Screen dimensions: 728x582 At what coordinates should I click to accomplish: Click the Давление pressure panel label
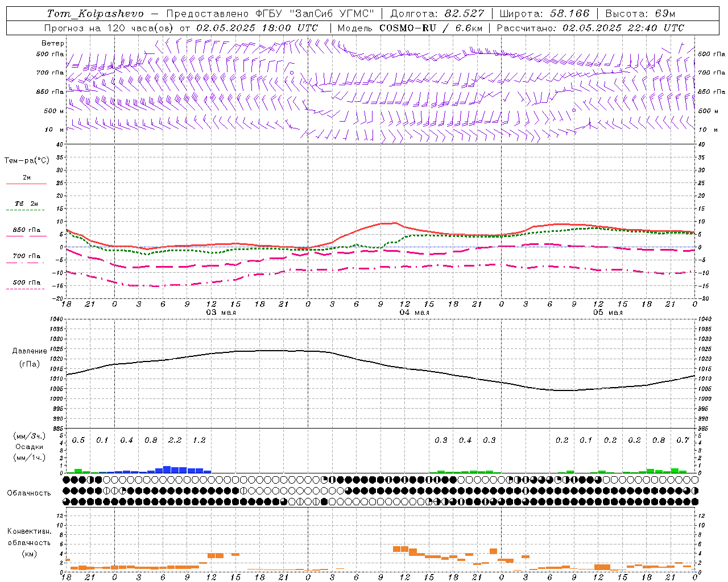coord(30,351)
